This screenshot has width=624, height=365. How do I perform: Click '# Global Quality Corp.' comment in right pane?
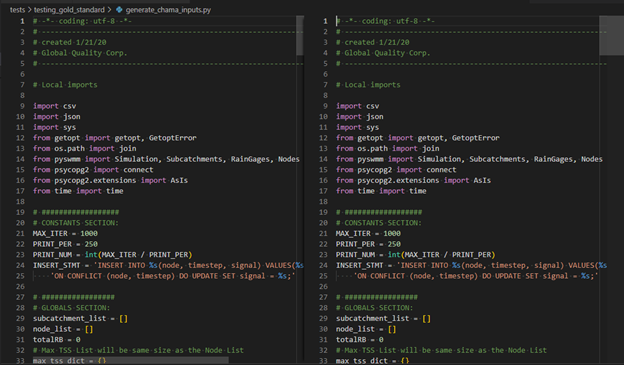tap(383, 53)
